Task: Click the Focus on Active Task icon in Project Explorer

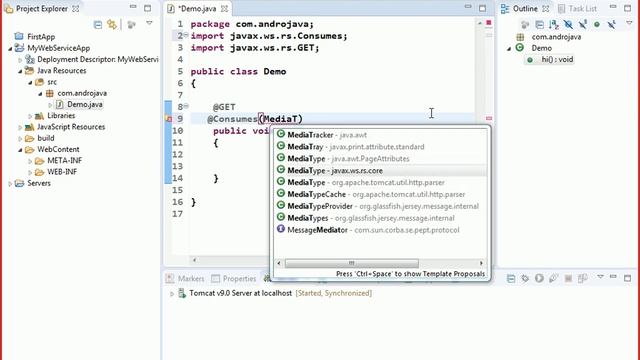Action: click(x=131, y=24)
